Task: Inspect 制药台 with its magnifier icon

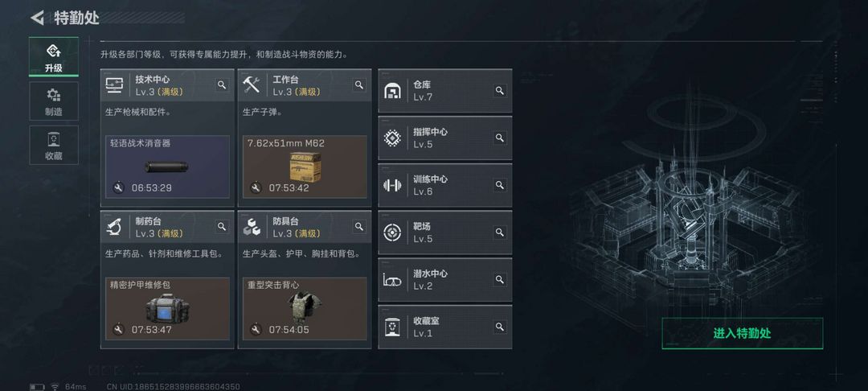Action: [x=222, y=227]
